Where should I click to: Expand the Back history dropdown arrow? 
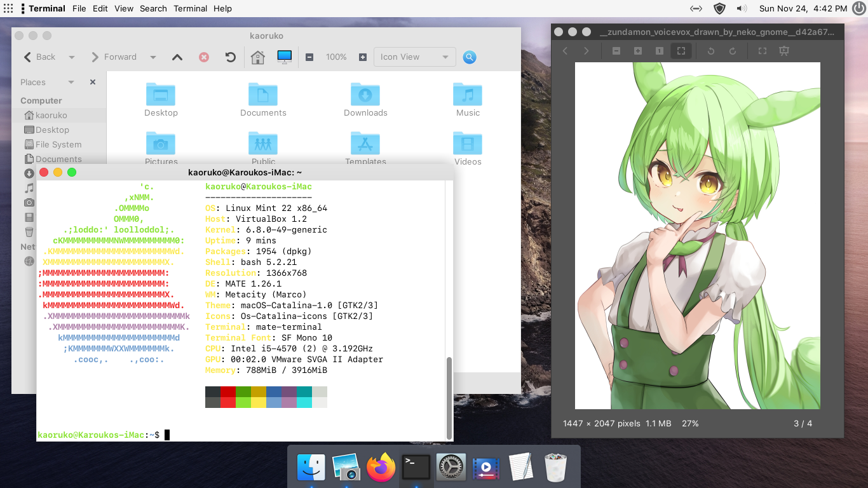click(72, 57)
